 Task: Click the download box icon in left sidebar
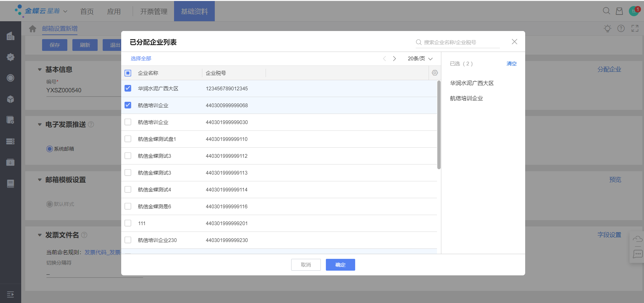(x=10, y=162)
